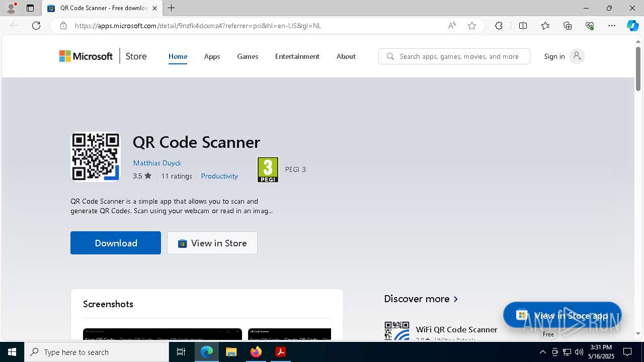644x362 pixels.
Task: Click the Store link in header
Action: click(x=136, y=56)
